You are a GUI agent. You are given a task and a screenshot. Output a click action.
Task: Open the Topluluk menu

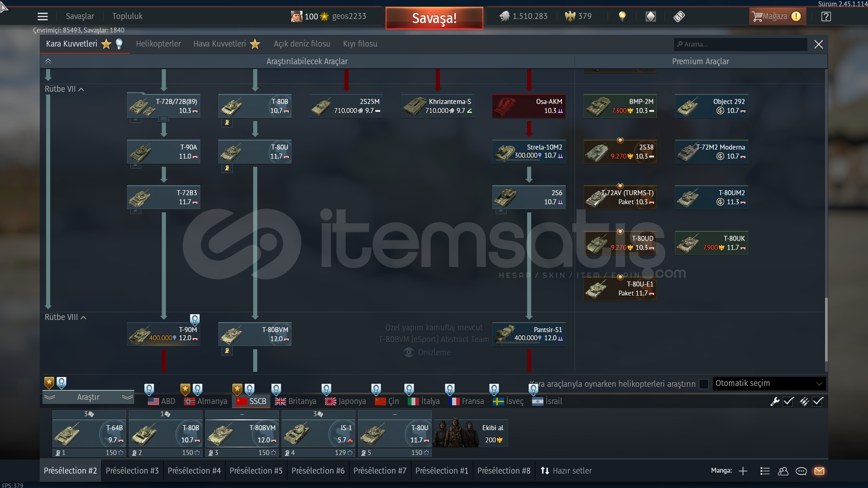pos(127,16)
